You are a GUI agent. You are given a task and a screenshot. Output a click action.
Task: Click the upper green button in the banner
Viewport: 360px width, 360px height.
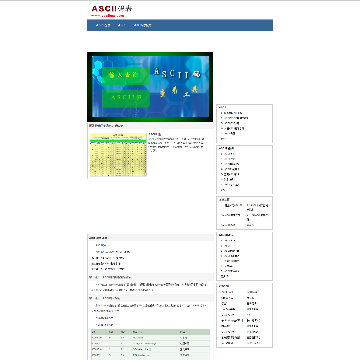(126, 76)
